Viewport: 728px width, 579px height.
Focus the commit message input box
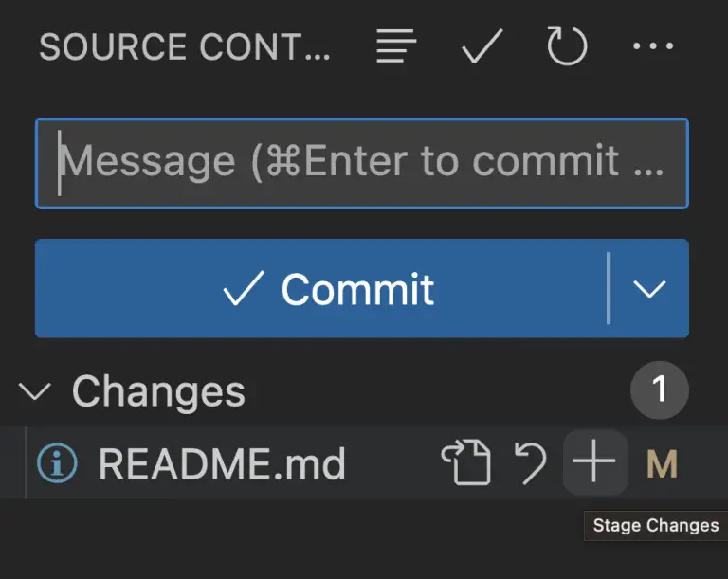coord(361,163)
